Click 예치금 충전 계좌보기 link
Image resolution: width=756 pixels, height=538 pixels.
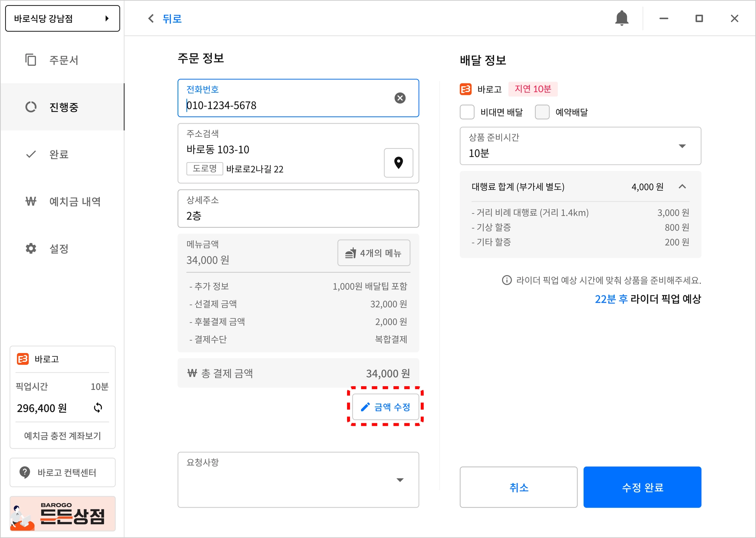[x=62, y=436]
